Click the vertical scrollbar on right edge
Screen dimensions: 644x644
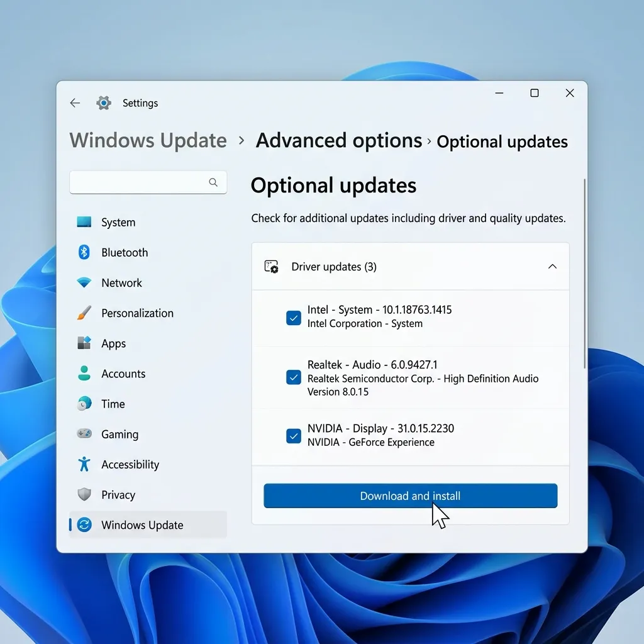(x=584, y=274)
